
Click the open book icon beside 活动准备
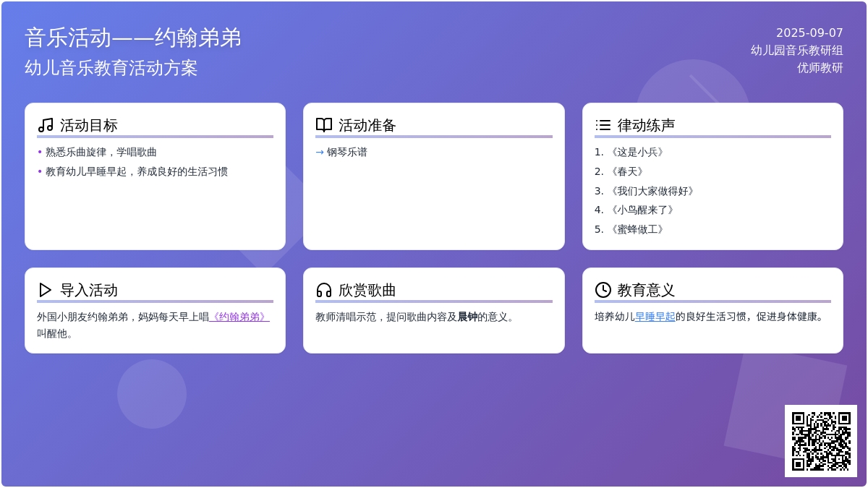(x=324, y=125)
